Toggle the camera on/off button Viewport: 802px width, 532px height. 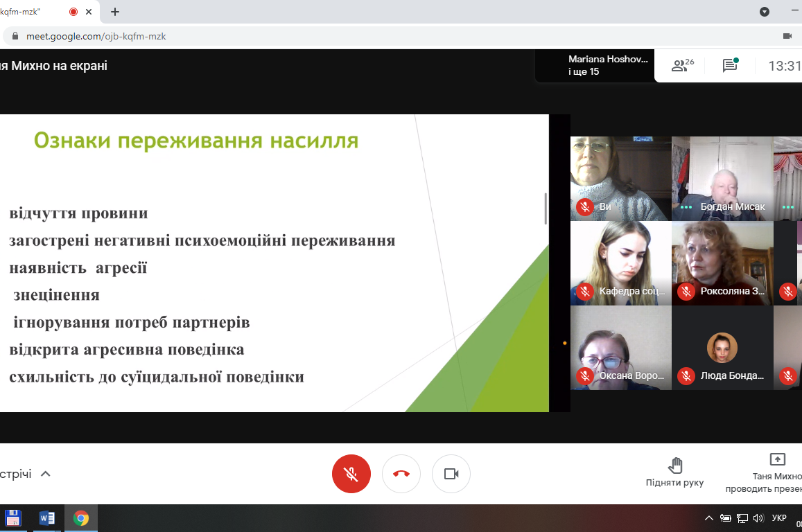451,474
